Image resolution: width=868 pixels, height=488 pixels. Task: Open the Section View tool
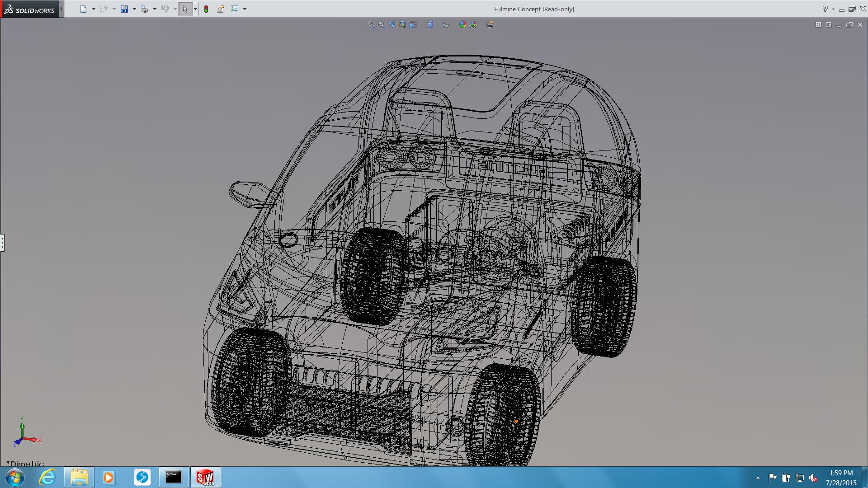pyautogui.click(x=402, y=25)
